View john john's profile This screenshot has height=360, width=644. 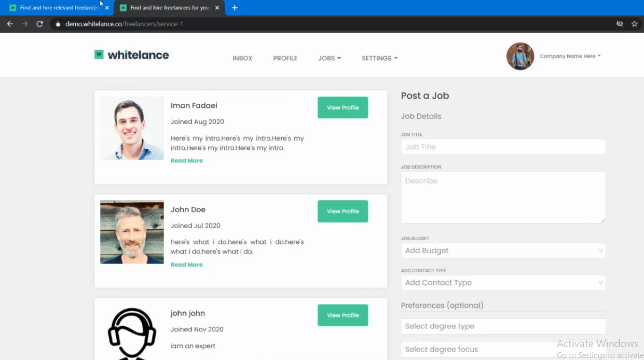[x=342, y=315]
